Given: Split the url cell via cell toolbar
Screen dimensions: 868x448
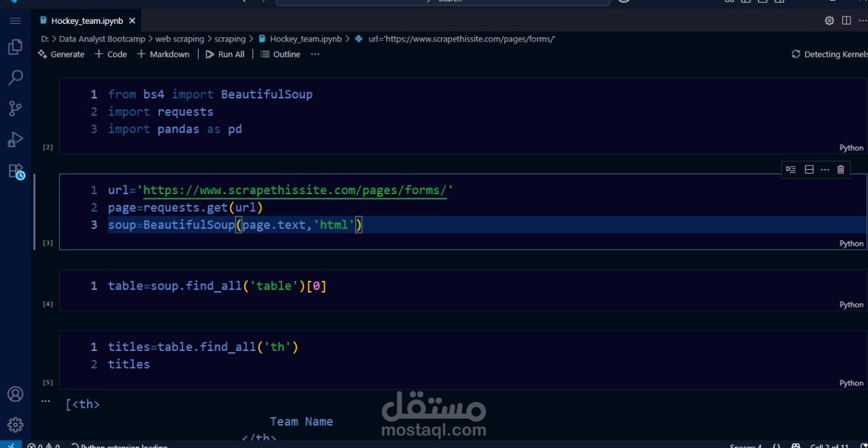Looking at the screenshot, I should coord(809,170).
